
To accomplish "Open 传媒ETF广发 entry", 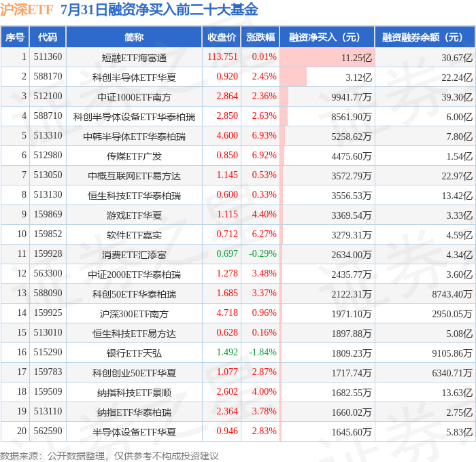I will coord(134,156).
